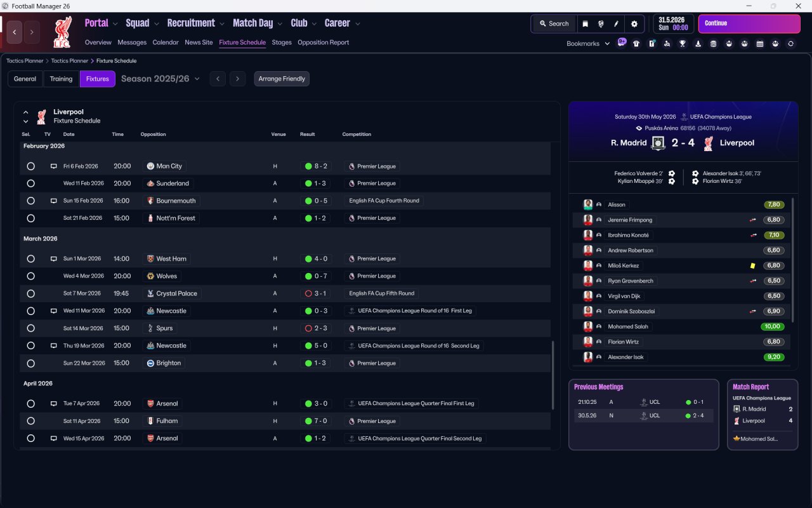Click the Real Madrid badge in the match header
The image size is (812, 508).
658,143
